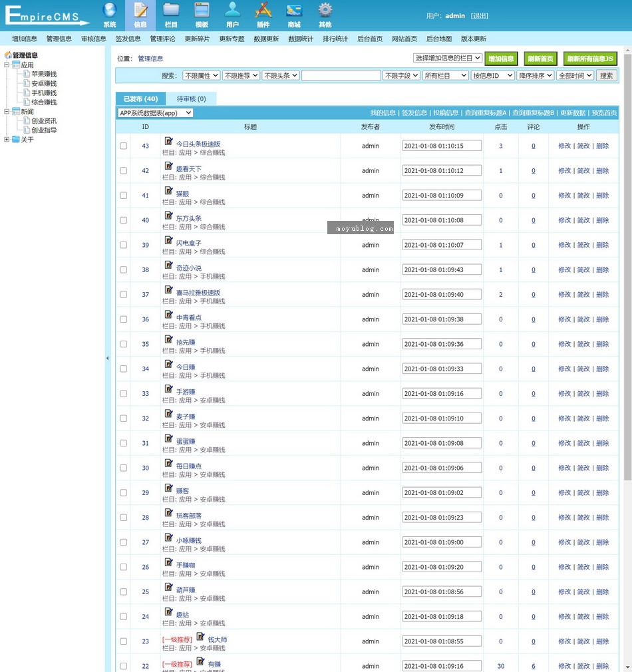Open the 审核信息 menu item

(x=93, y=39)
